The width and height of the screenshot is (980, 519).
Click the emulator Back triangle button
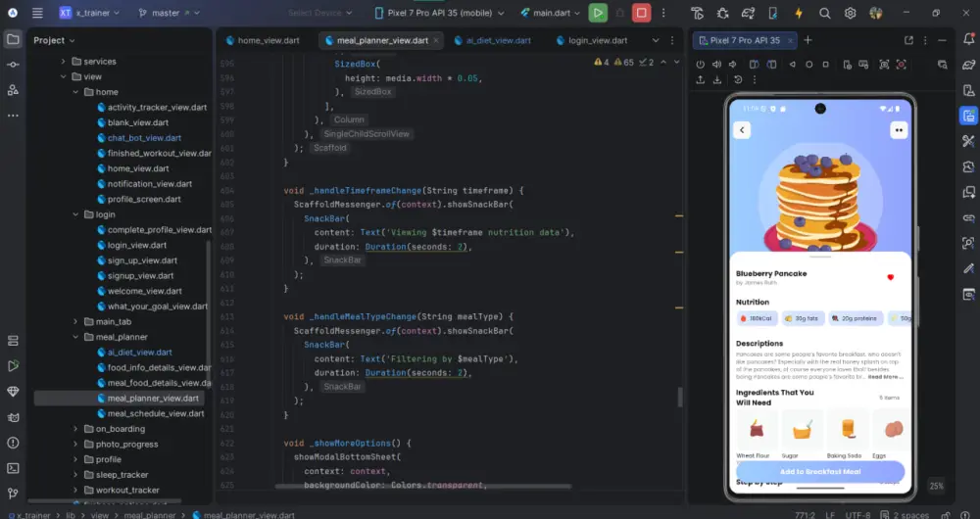(x=792, y=65)
